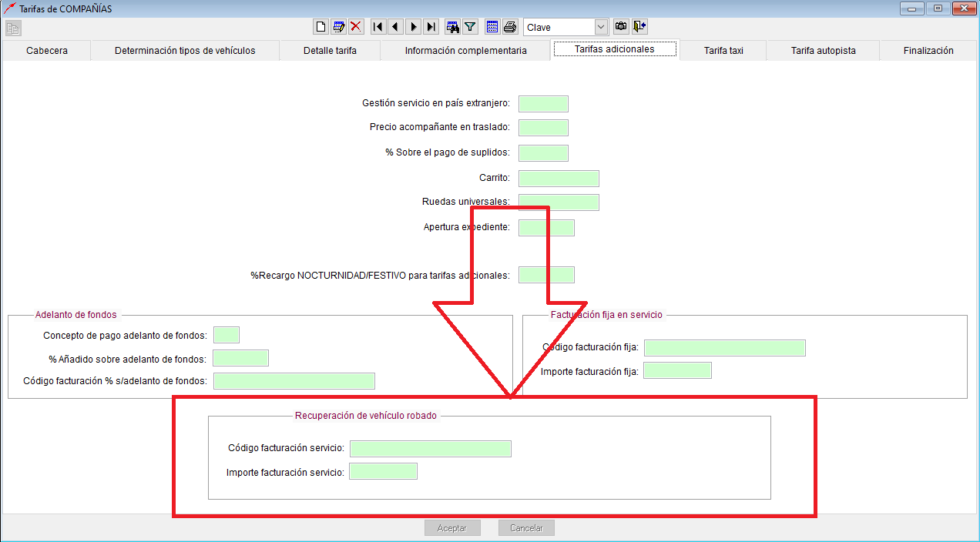Image resolution: width=980 pixels, height=542 pixels.
Task: Click the binoculars search icon
Action: click(x=452, y=27)
